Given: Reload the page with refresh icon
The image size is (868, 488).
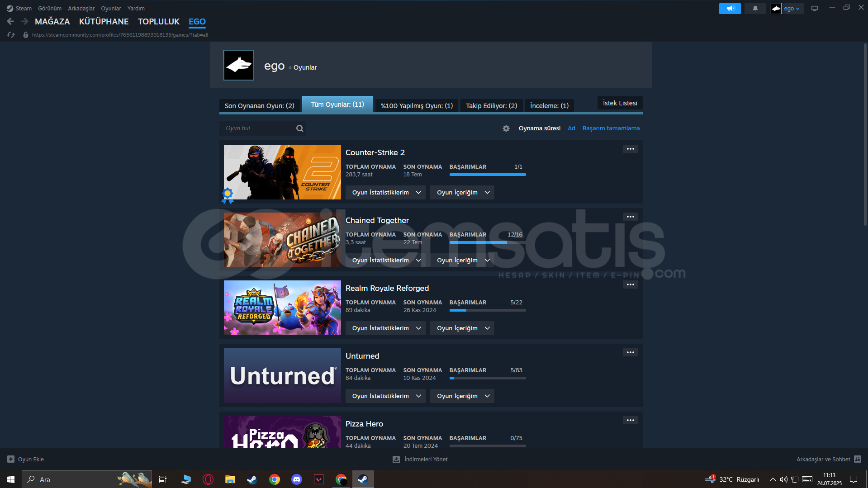Looking at the screenshot, I should [11, 35].
